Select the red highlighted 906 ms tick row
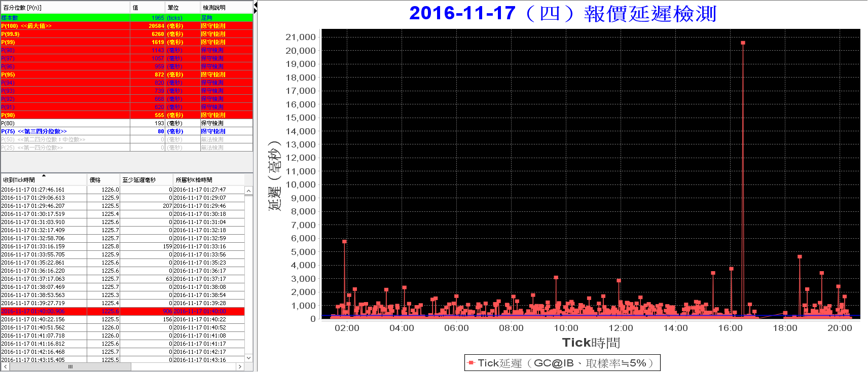Image resolution: width=868 pixels, height=372 pixels. (x=123, y=311)
